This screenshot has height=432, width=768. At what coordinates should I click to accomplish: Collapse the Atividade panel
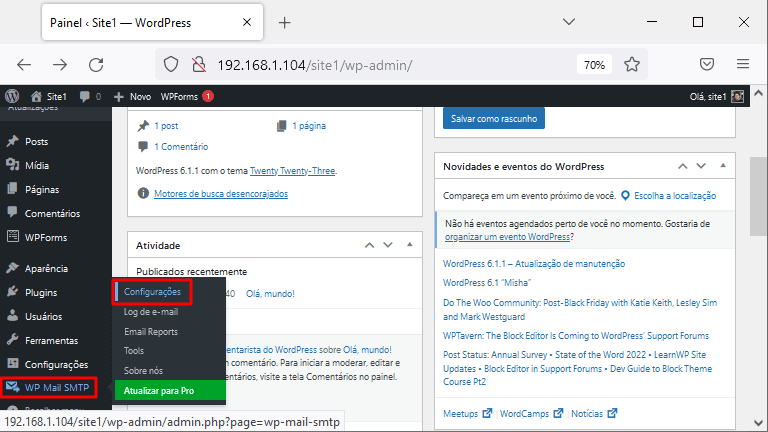click(x=409, y=244)
